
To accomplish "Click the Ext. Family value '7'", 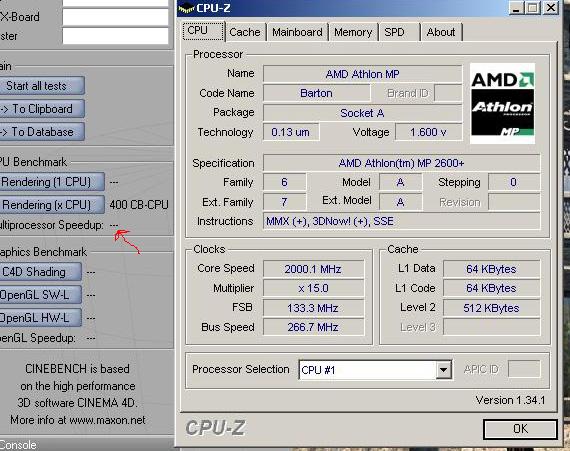I will pos(284,202).
